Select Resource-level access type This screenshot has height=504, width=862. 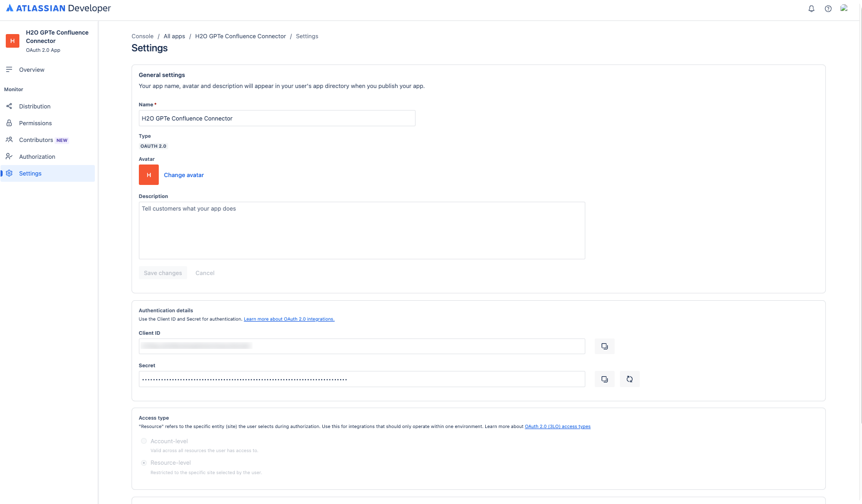tap(144, 463)
